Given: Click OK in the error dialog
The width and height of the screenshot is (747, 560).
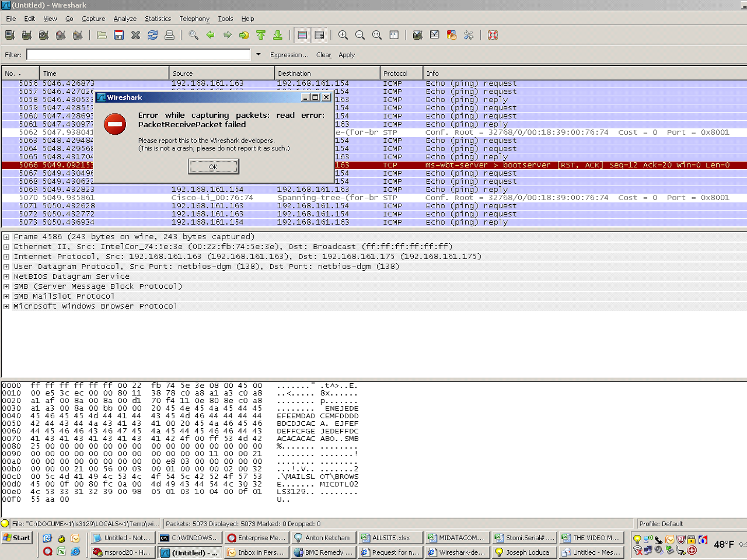Looking at the screenshot, I should 213,167.
